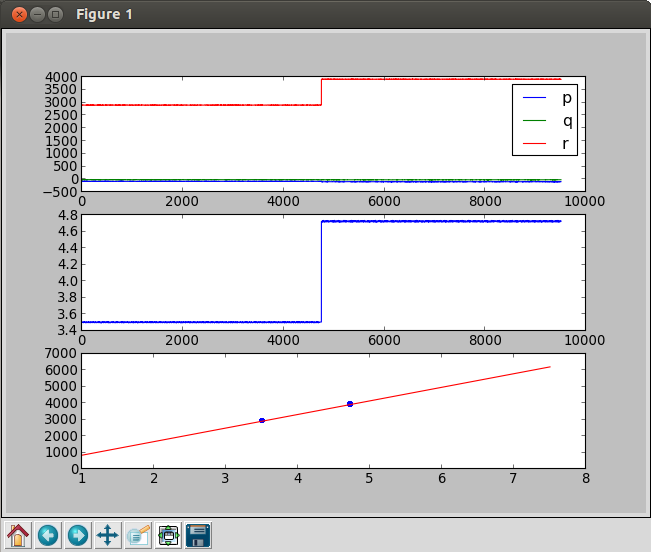Minimize the Figure 1 window
Viewport: 651px width, 552px height.
[x=37, y=15]
